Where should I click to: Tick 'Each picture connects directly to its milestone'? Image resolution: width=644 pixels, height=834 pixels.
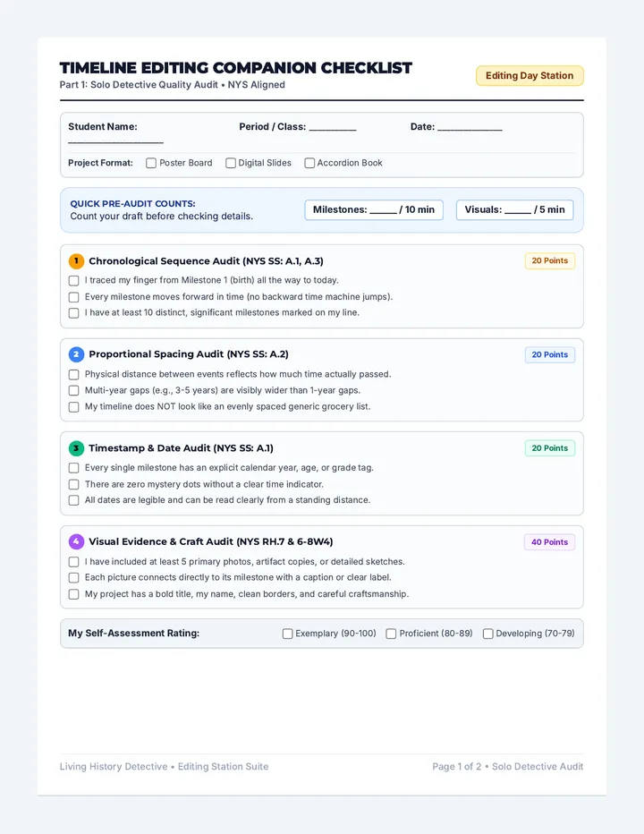[74, 578]
